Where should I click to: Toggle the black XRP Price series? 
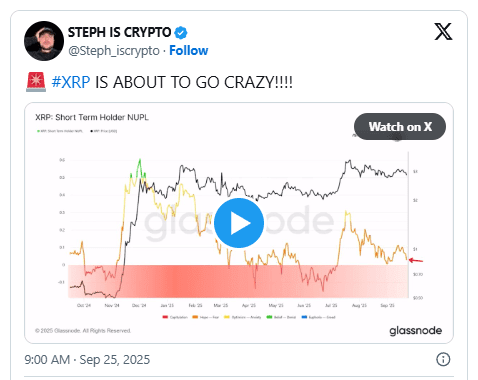coord(104,131)
